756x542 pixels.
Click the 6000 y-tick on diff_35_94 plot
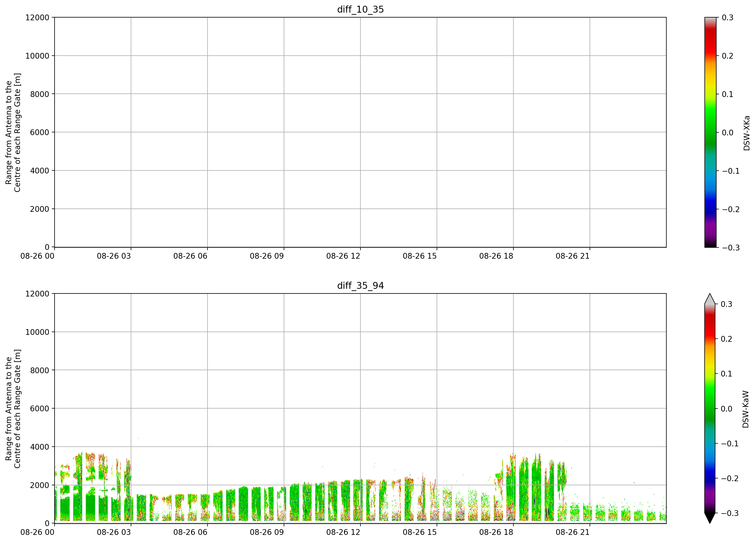tap(40, 408)
